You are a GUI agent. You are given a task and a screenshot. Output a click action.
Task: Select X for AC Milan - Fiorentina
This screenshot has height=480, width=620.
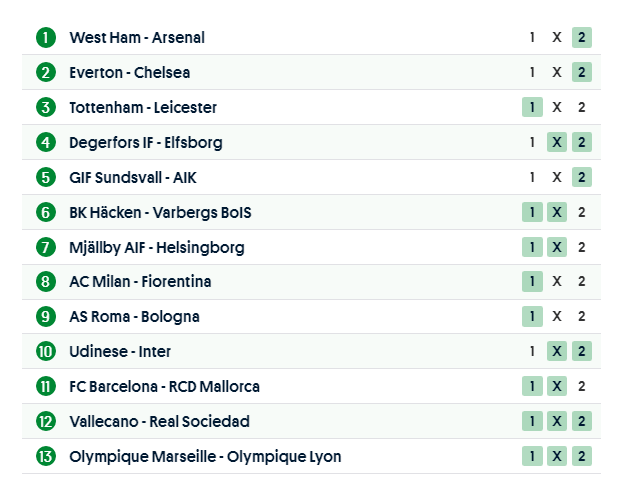557,282
